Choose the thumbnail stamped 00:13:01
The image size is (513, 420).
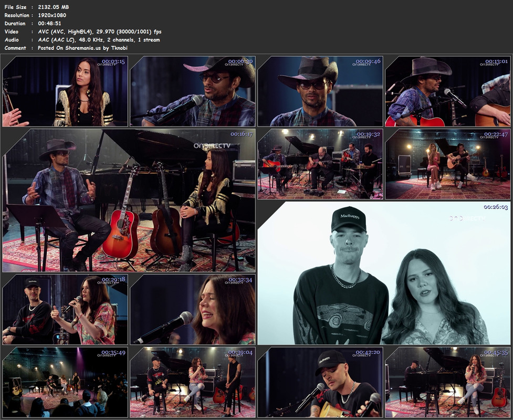(448, 91)
